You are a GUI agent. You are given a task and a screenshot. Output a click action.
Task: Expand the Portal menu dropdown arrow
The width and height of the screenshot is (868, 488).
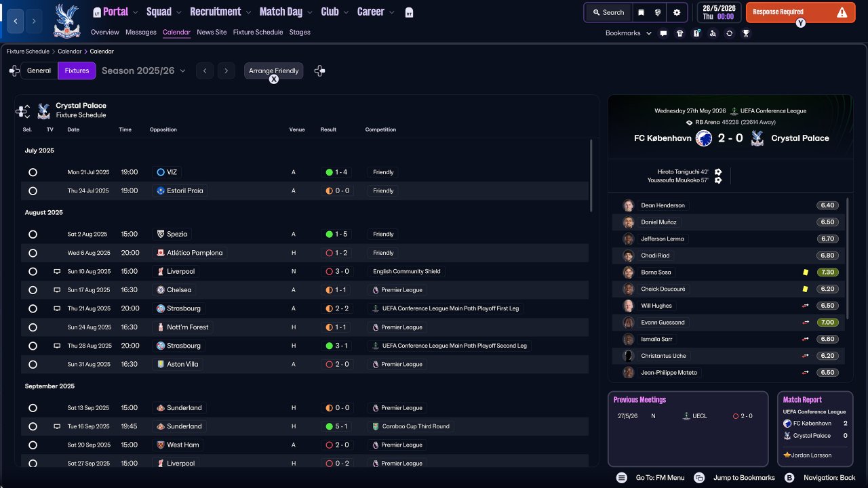[136, 12]
